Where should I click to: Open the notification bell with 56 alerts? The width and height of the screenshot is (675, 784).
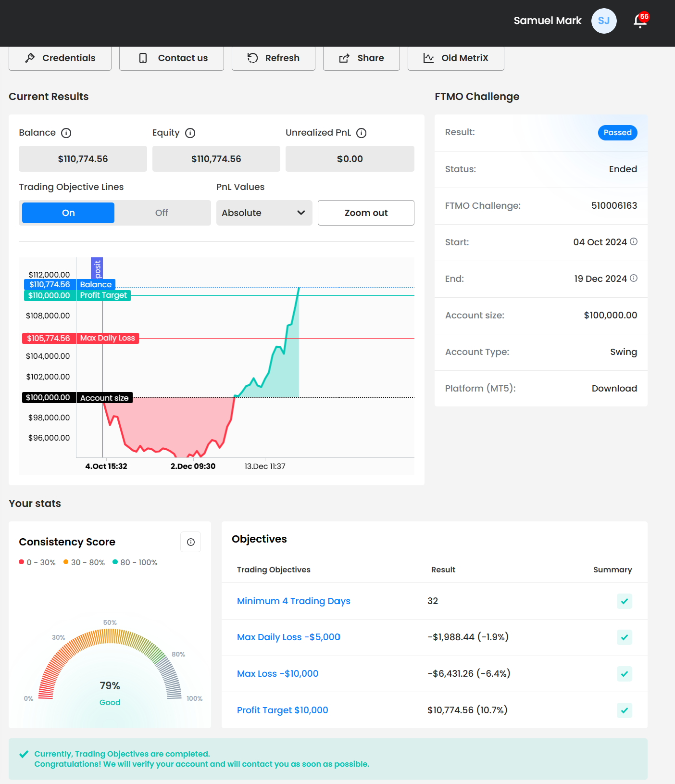(x=640, y=21)
